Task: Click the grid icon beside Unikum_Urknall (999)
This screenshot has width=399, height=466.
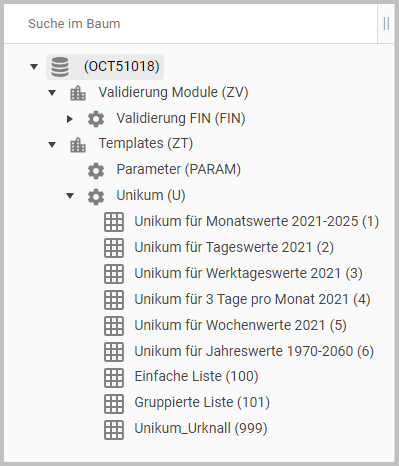Action: [114, 430]
